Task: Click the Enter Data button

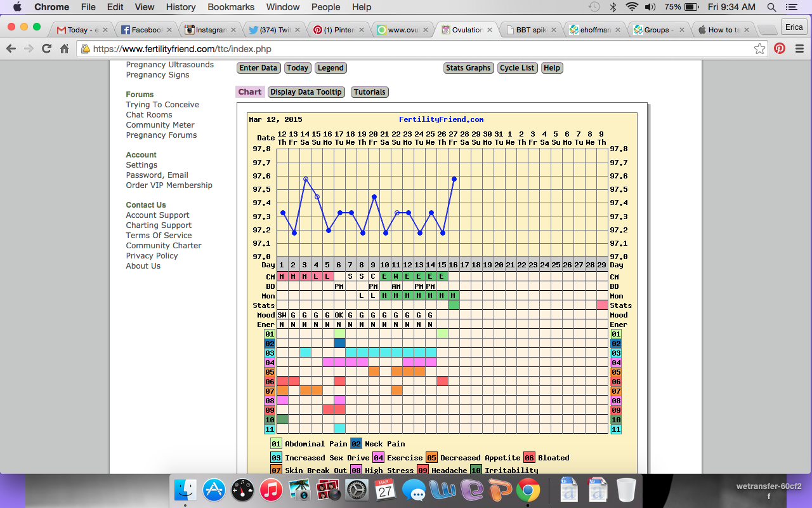Action: tap(258, 68)
